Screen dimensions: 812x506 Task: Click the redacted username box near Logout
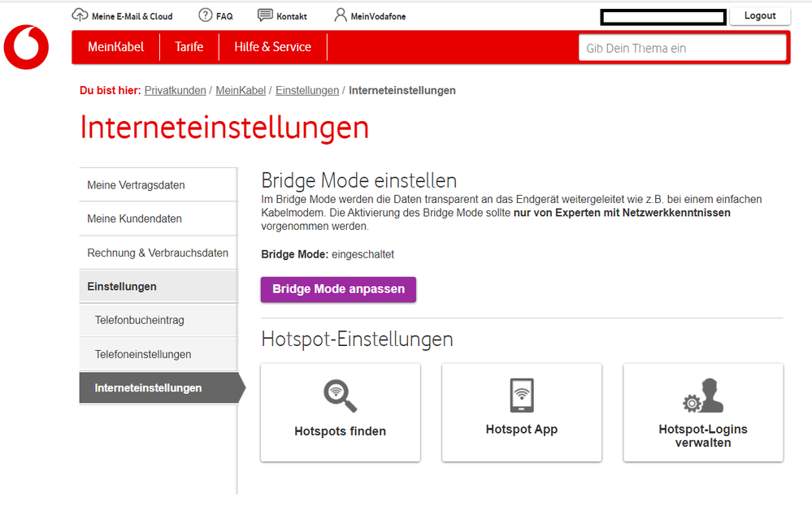(663, 17)
